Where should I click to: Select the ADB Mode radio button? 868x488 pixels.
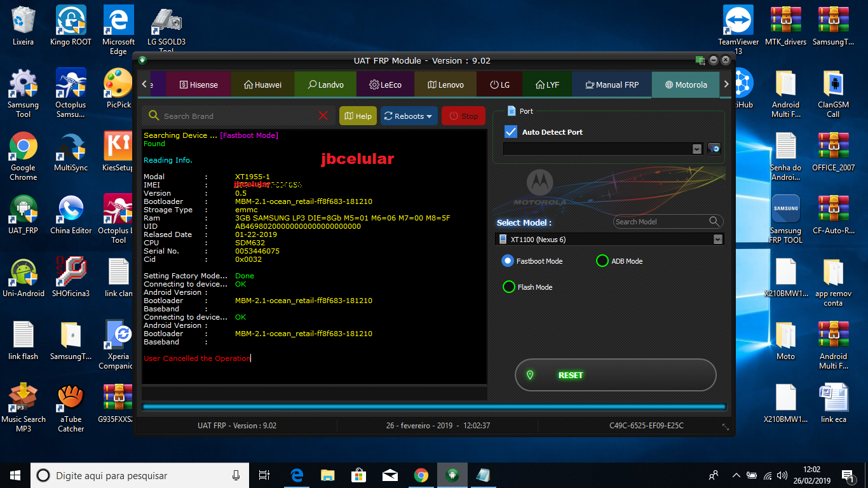(x=602, y=261)
